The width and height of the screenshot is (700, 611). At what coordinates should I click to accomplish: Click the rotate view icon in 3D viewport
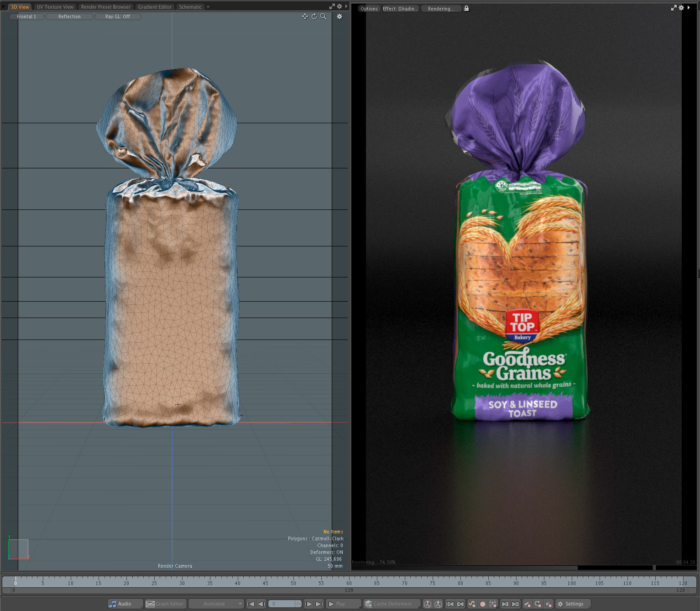pos(314,16)
